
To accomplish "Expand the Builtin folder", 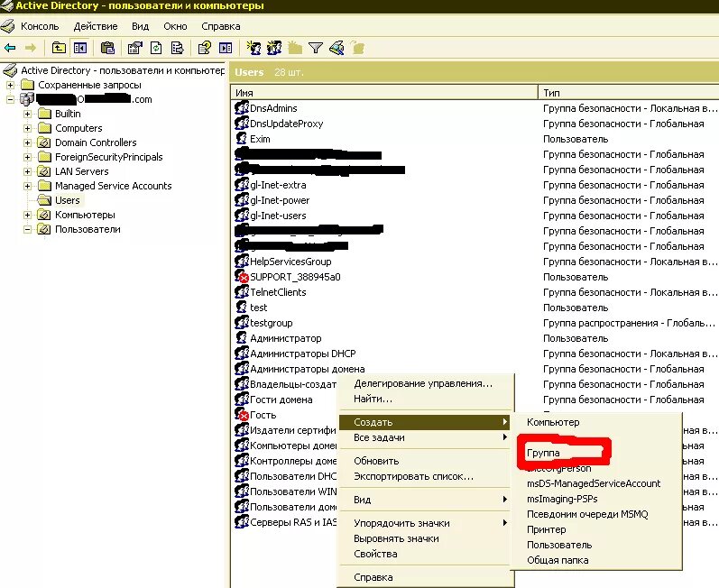I will point(27,114).
